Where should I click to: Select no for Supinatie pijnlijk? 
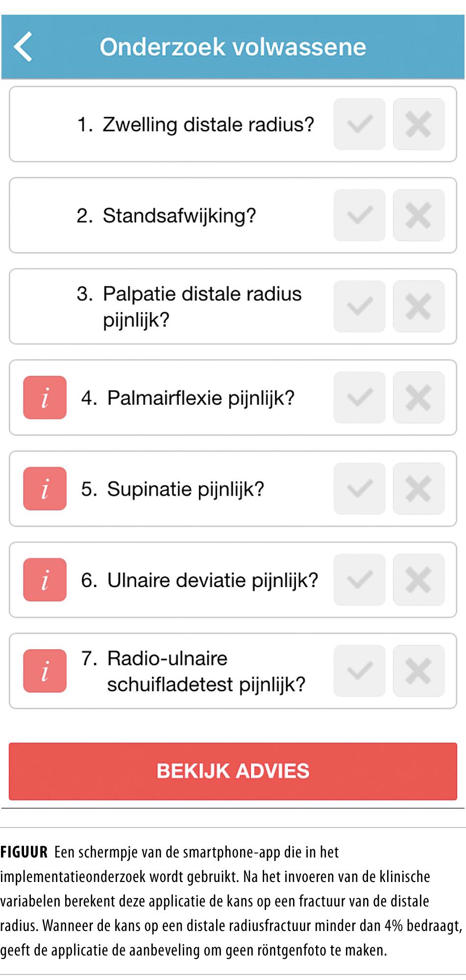click(418, 489)
